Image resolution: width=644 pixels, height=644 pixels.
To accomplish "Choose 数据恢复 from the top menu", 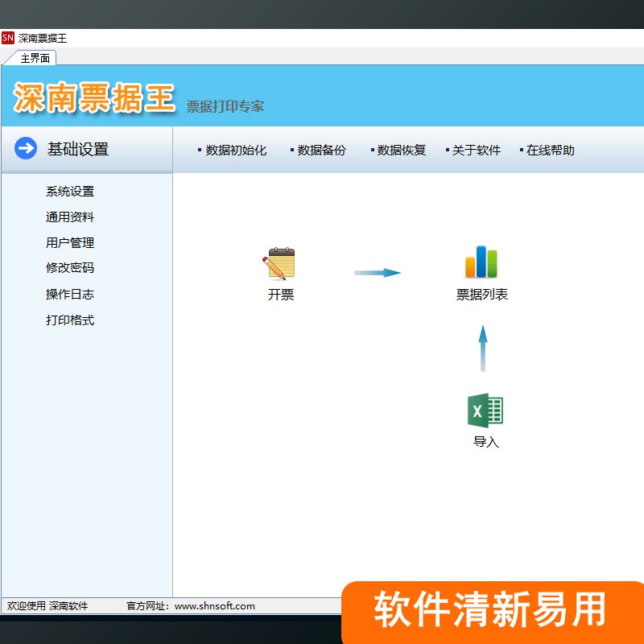I will coord(401,150).
